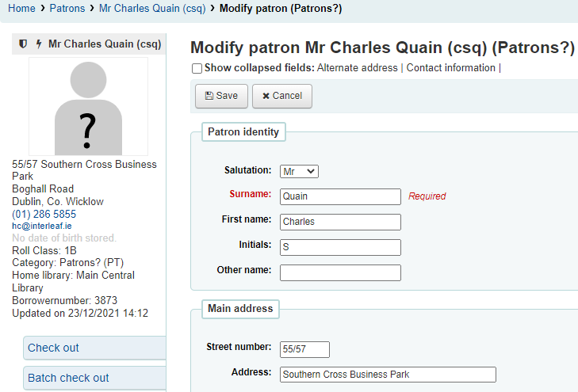Click patron email hc@interleaf.ie
578x392 pixels.
click(41, 226)
